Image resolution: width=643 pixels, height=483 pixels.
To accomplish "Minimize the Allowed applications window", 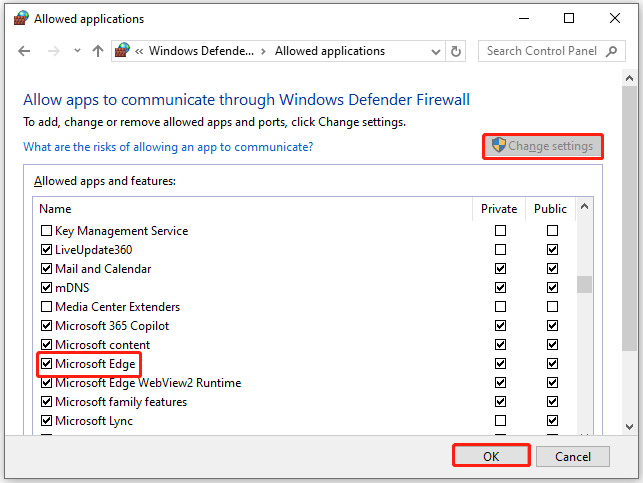I will (524, 18).
